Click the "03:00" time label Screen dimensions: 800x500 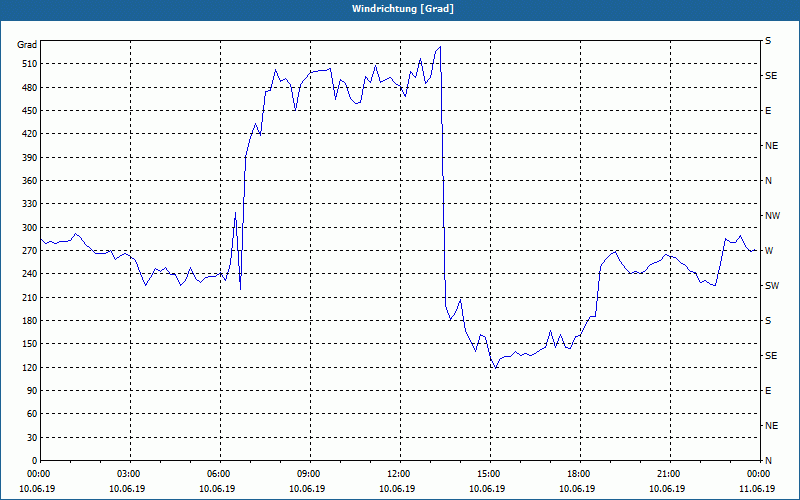130,474
